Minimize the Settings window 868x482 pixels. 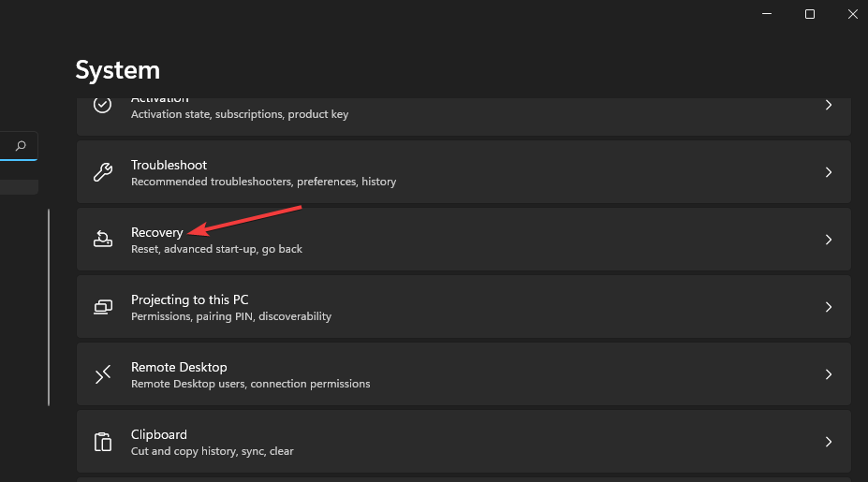click(x=767, y=14)
